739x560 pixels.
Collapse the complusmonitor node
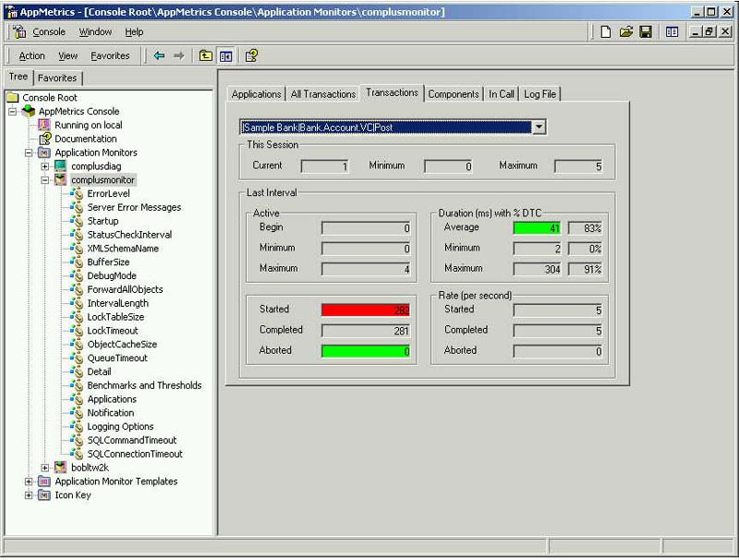44,180
